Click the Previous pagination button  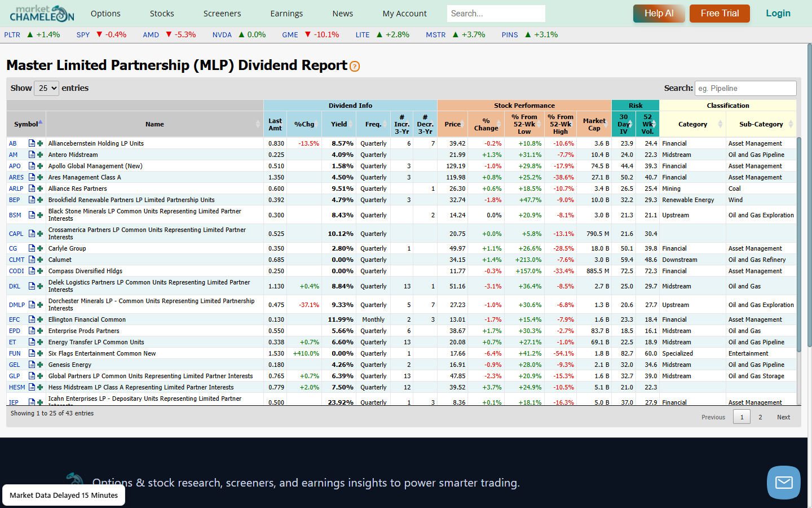pos(713,417)
